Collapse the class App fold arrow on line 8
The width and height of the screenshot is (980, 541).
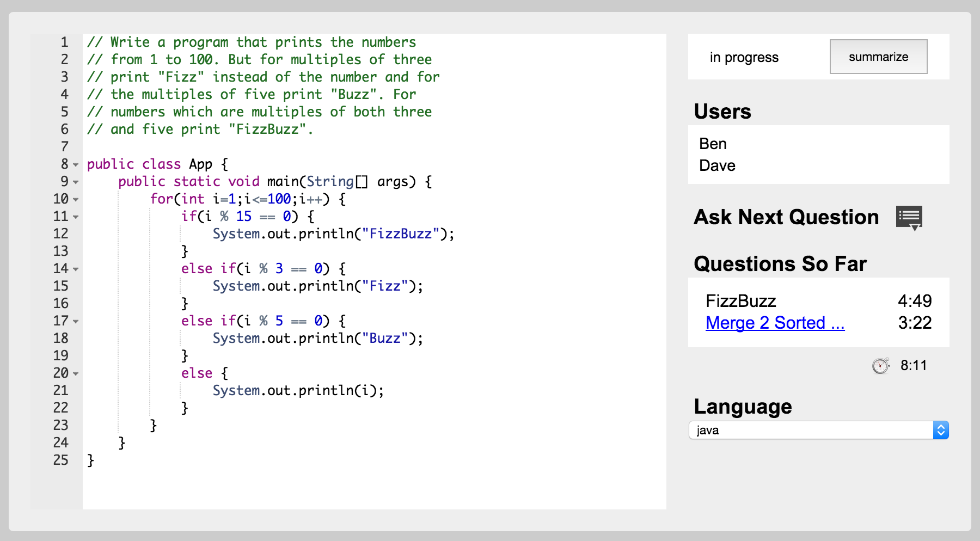76,164
